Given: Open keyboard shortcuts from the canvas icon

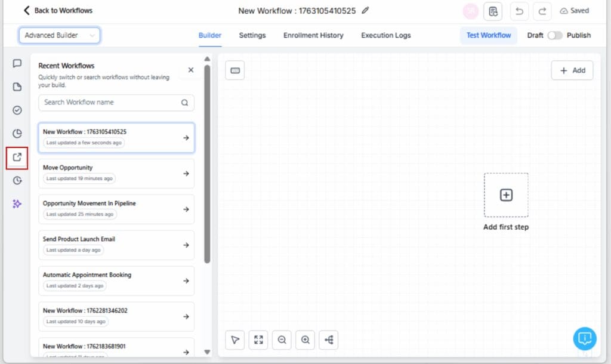Looking at the screenshot, I should click(234, 70).
